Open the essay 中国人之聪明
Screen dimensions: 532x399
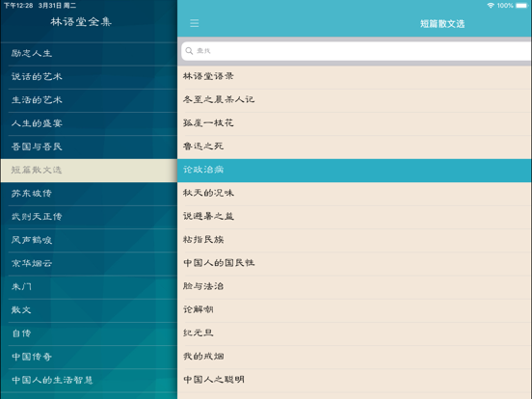point(355,381)
